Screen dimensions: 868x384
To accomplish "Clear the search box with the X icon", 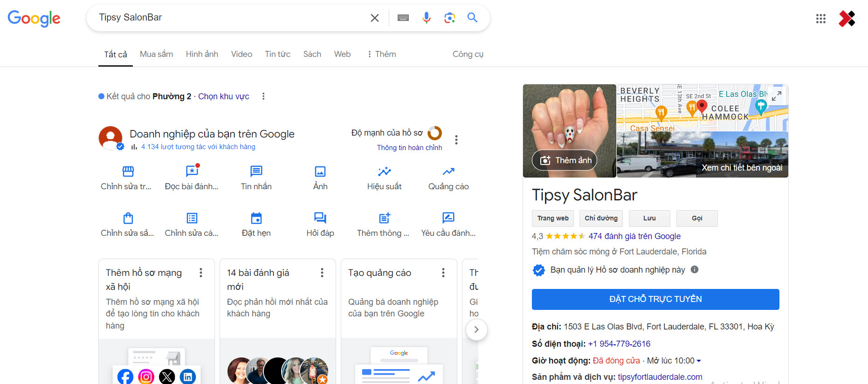I will coord(374,18).
